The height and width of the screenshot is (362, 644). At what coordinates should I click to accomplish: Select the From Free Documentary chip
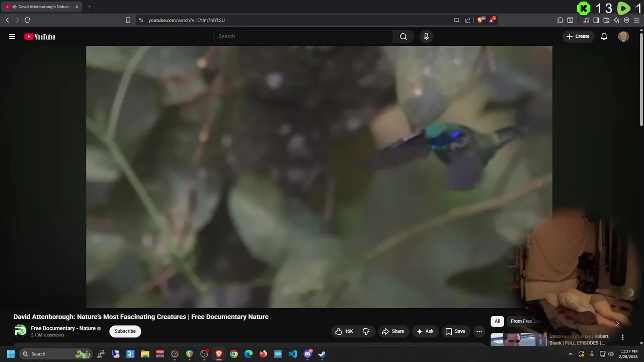pyautogui.click(x=525, y=321)
